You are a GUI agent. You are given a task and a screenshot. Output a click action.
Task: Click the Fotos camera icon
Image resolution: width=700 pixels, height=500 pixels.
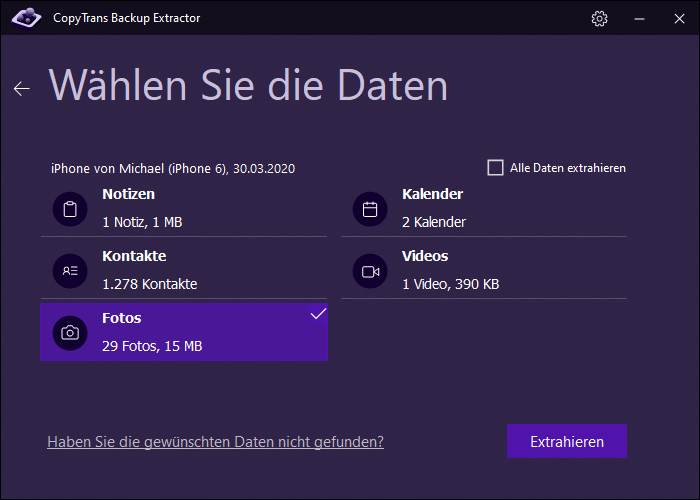(70, 333)
